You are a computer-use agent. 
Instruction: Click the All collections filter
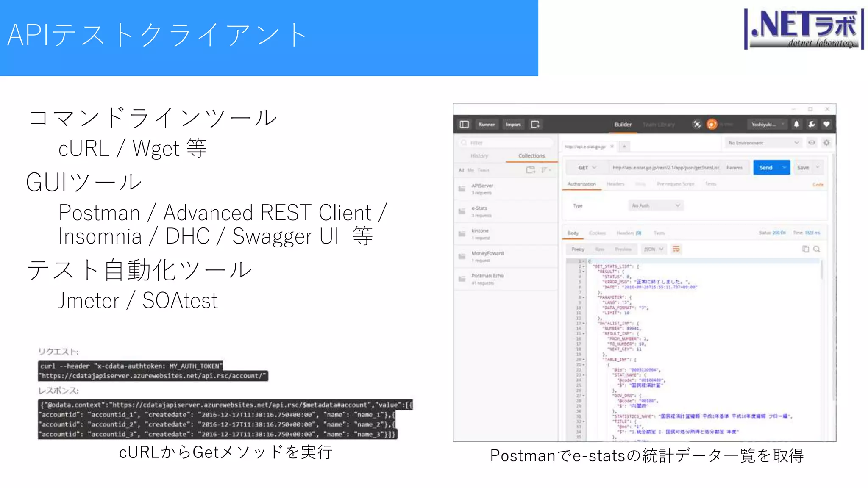coord(461,170)
